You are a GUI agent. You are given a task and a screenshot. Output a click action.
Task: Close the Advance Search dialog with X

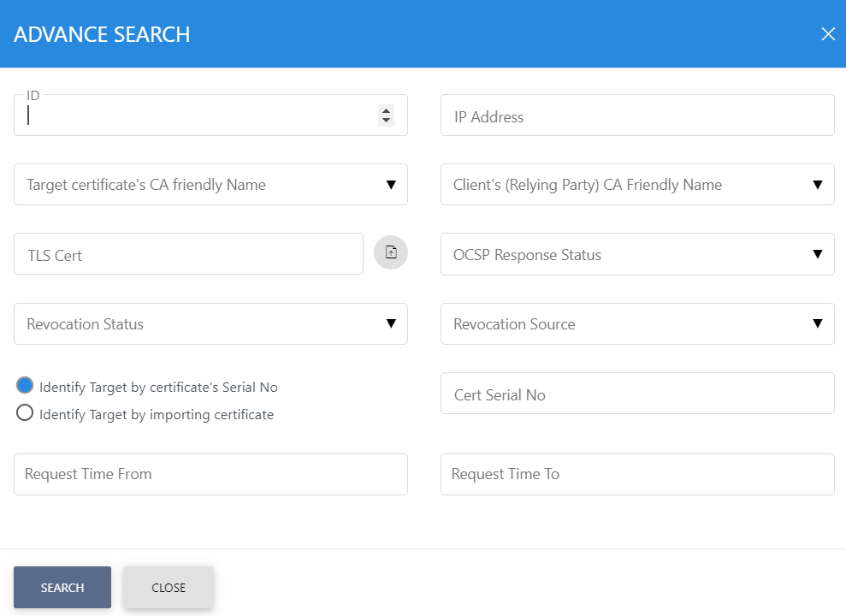[827, 34]
